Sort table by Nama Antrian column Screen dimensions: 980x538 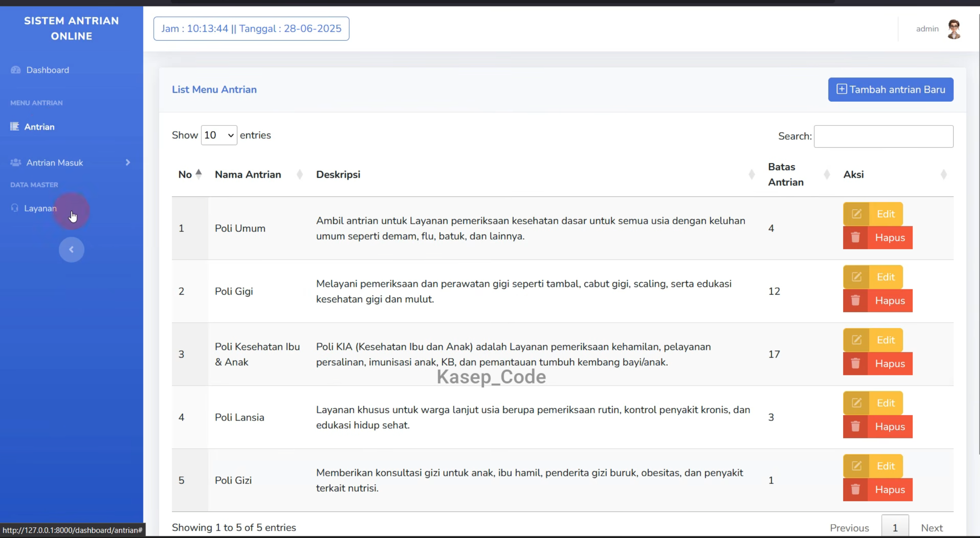(259, 174)
